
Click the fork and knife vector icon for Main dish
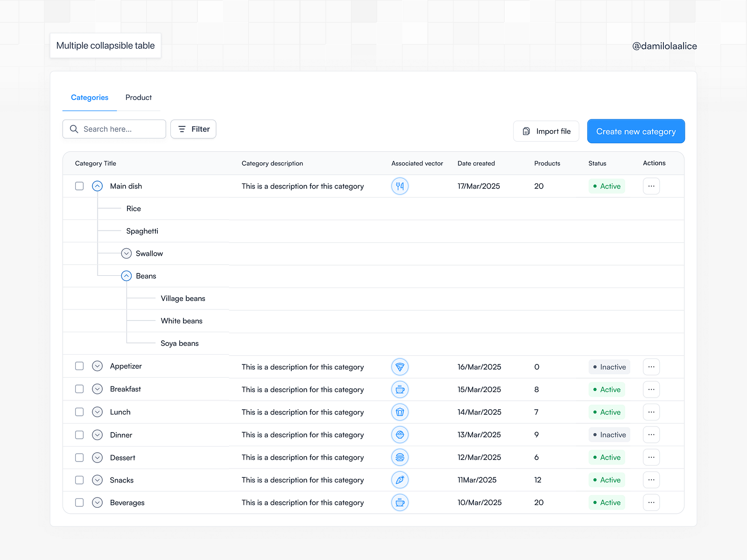coord(400,186)
